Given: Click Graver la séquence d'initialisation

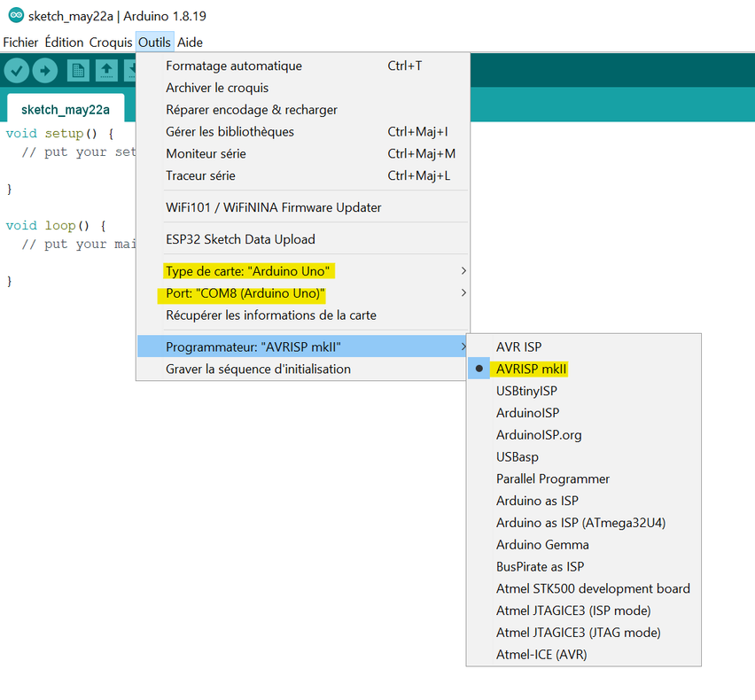Looking at the screenshot, I should [x=257, y=369].
